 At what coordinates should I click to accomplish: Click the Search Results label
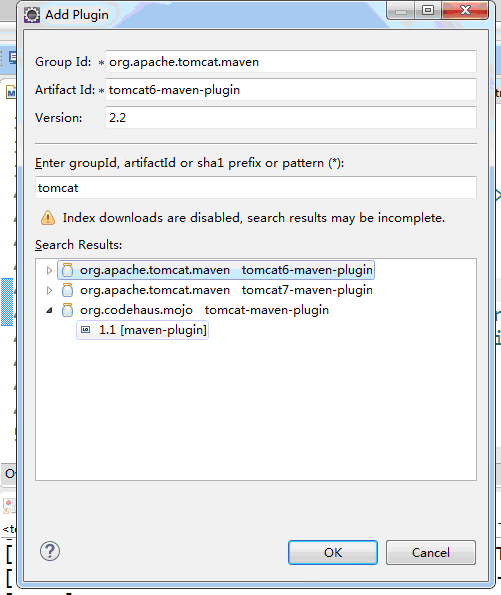[x=79, y=245]
